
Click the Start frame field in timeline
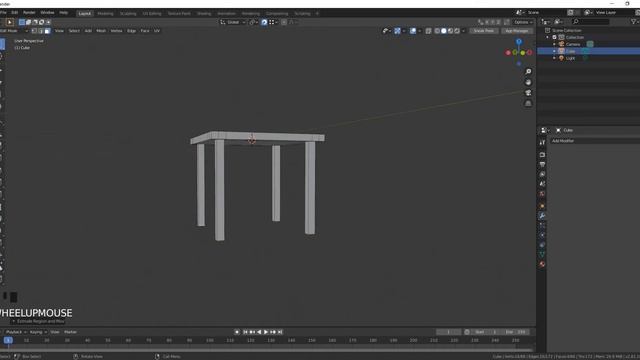(486, 332)
